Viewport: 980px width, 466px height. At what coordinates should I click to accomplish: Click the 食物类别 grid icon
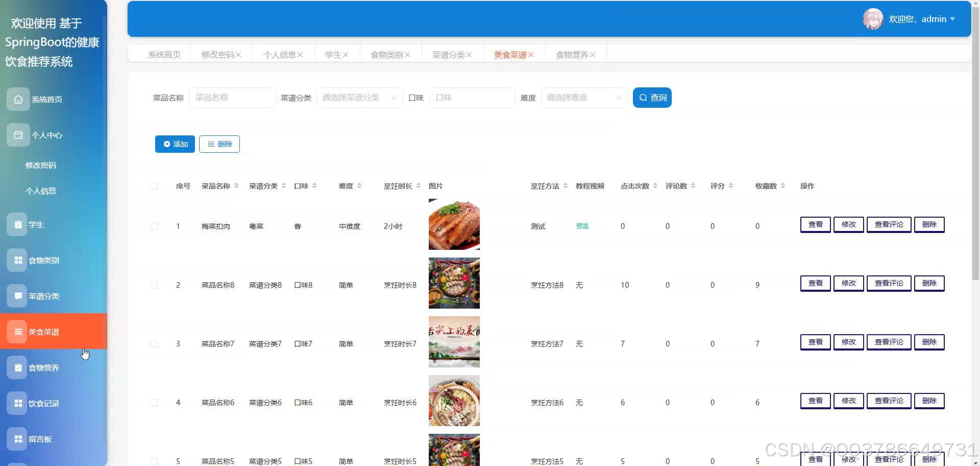pos(17,260)
